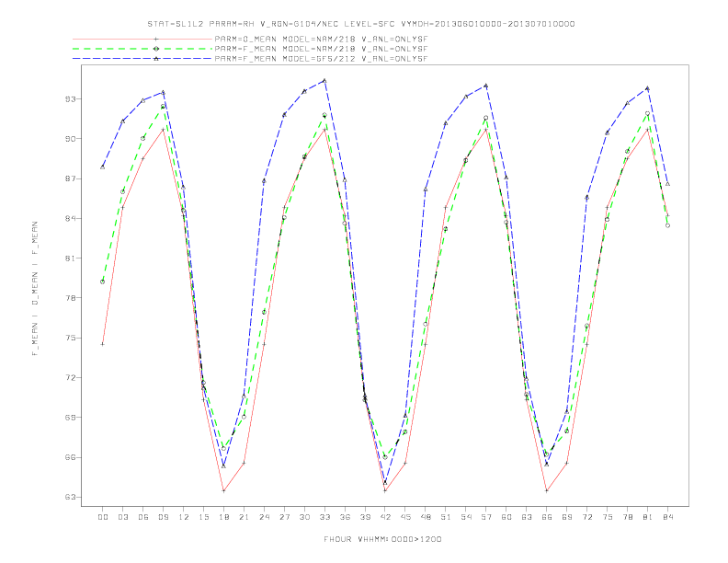
Task: Click x-axis forecast hour label 24
Action: 264,517
